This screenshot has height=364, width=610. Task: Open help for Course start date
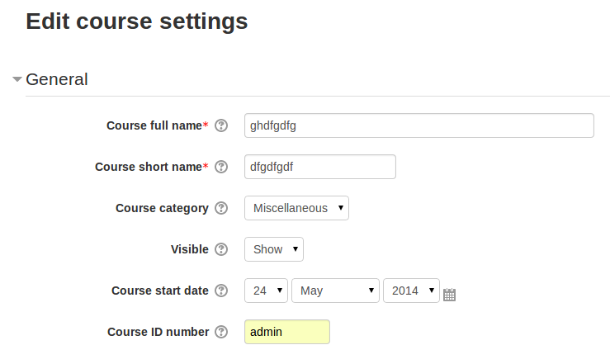pyautogui.click(x=221, y=291)
